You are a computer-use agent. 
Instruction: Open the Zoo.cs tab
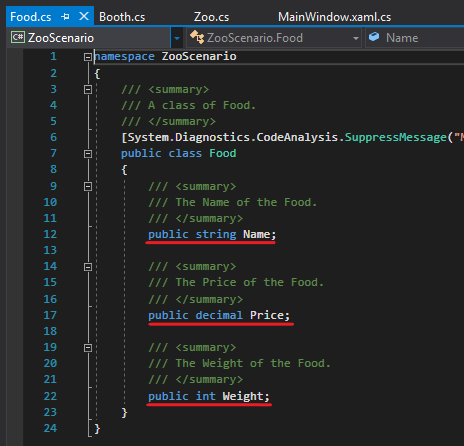tap(211, 17)
